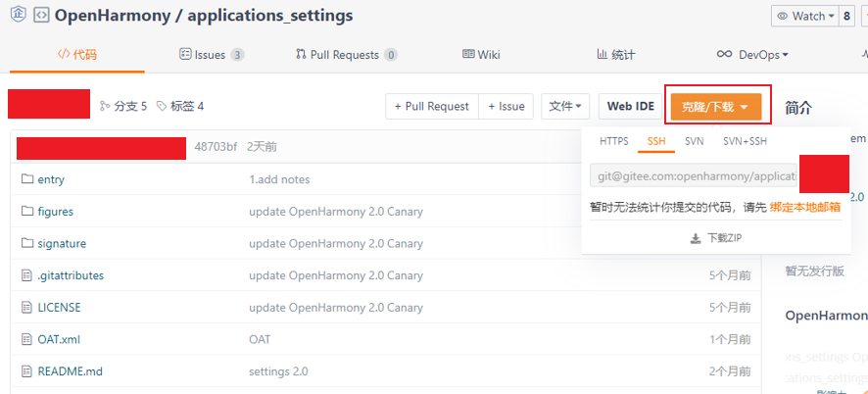Click the download icon beside 下载ZIP

[x=696, y=238]
